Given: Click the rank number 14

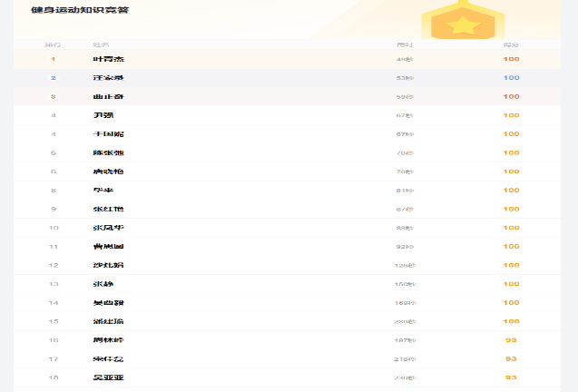Looking at the screenshot, I should (53, 303).
